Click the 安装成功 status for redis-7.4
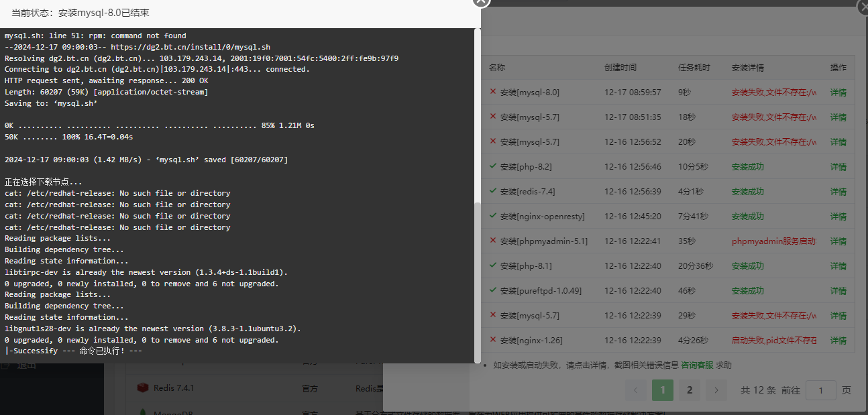Viewport: 868px width, 415px height. pos(748,192)
